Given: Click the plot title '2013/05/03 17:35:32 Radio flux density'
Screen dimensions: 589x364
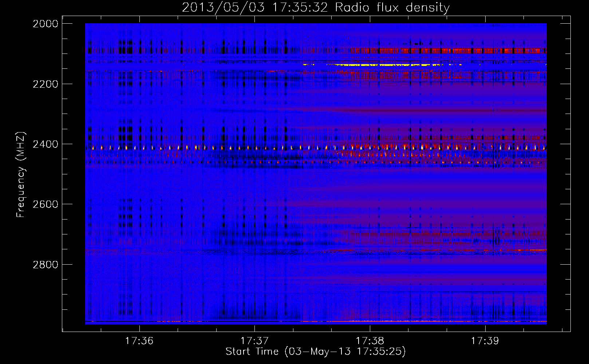Looking at the screenshot, I should coord(316,8).
